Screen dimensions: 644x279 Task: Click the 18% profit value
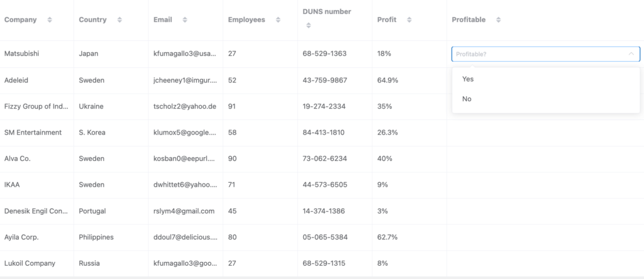click(x=384, y=54)
